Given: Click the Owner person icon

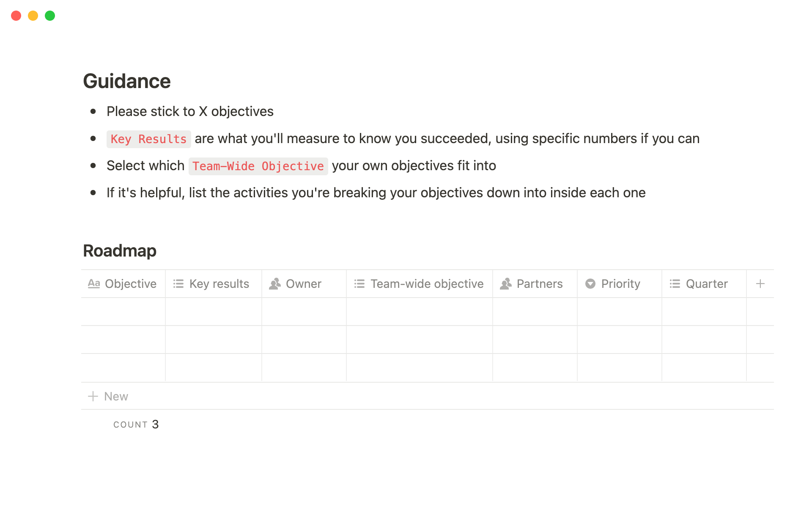Looking at the screenshot, I should pyautogui.click(x=275, y=284).
